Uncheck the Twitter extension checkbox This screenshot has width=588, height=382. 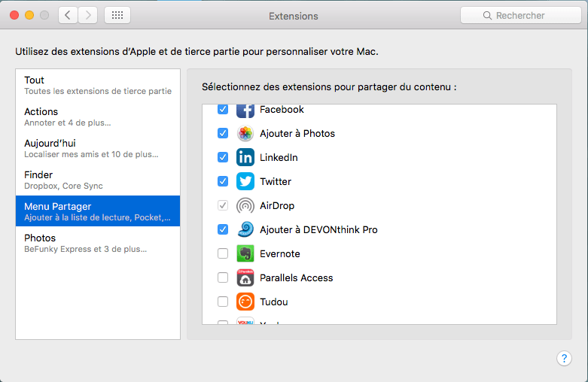click(x=223, y=181)
